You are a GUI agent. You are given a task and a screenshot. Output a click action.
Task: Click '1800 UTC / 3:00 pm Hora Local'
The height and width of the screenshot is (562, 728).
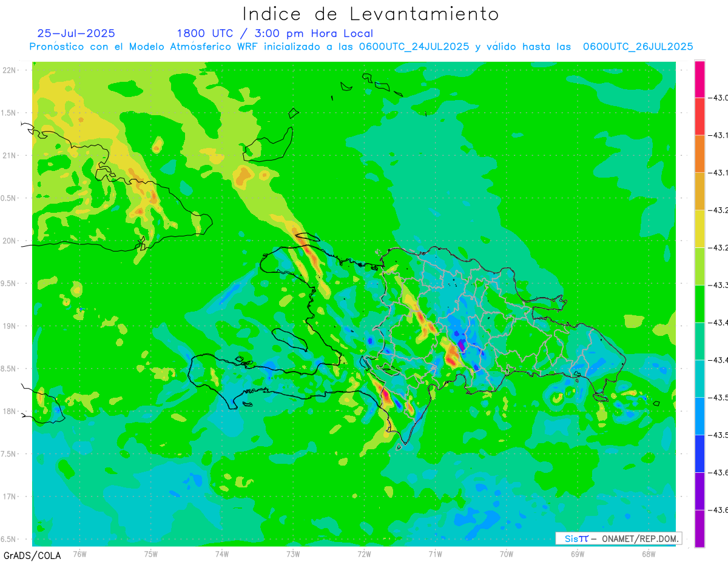point(275,33)
